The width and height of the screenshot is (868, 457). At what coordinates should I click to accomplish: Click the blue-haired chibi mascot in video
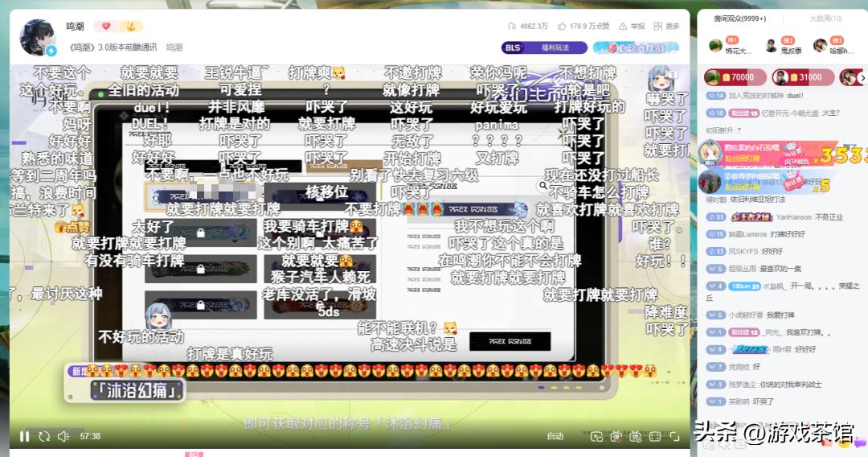[158, 316]
